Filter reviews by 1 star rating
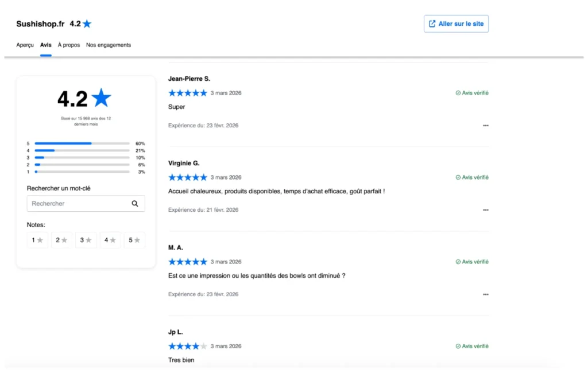 pos(37,240)
